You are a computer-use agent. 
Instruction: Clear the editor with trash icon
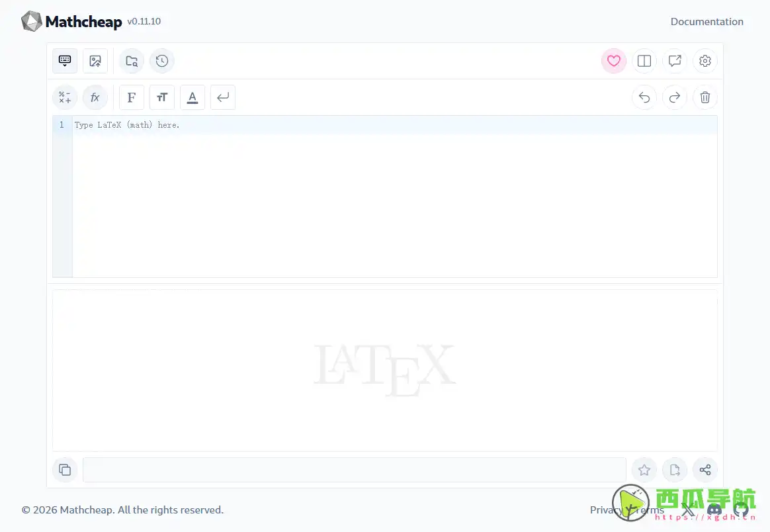[x=705, y=97]
